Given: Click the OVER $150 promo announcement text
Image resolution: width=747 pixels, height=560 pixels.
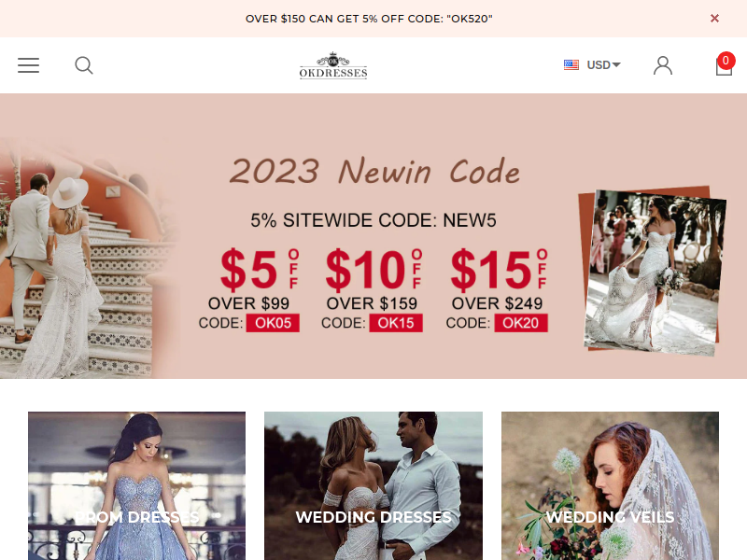Looking at the screenshot, I should [x=369, y=19].
